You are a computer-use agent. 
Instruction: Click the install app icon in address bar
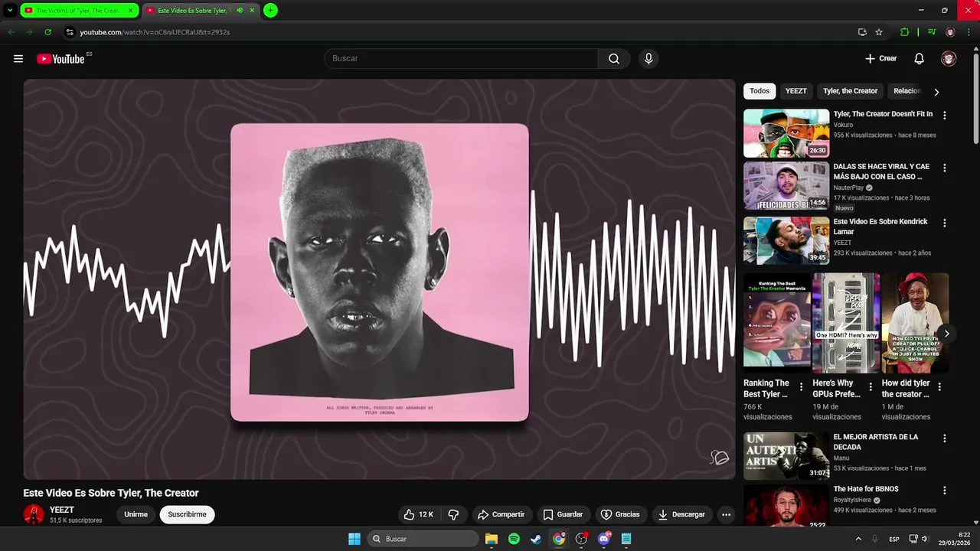862,32
